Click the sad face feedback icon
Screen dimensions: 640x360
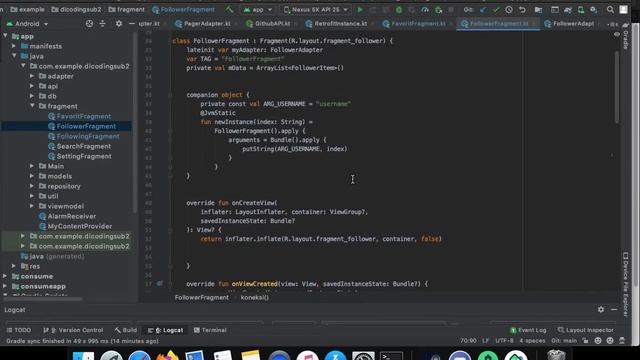pyautogui.click(x=610, y=340)
